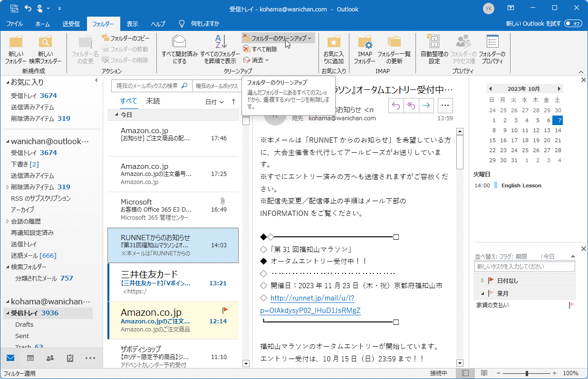Screen dimensions: 588x379
Task: Open the runnet.jp hyperlink in the email
Action: (x=312, y=298)
